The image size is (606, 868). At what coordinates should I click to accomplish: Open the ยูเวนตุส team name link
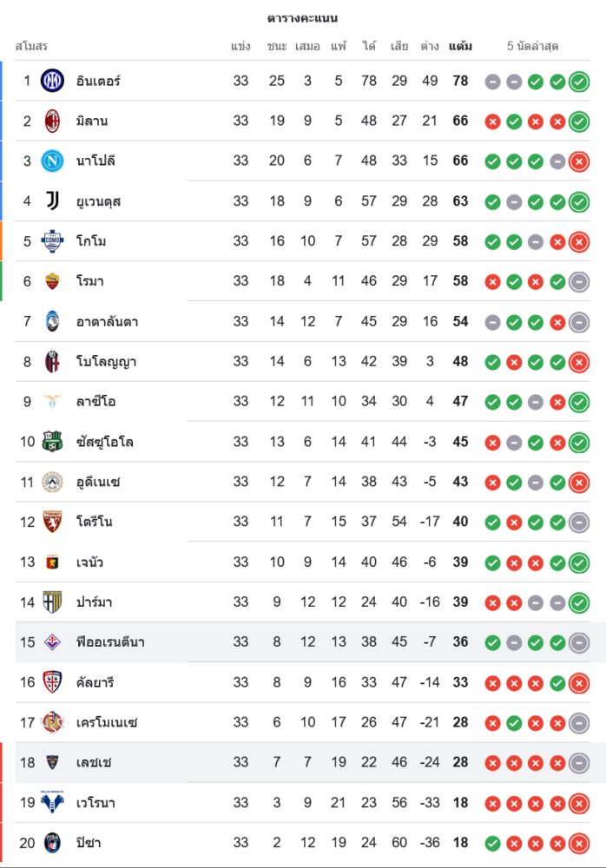pos(98,201)
